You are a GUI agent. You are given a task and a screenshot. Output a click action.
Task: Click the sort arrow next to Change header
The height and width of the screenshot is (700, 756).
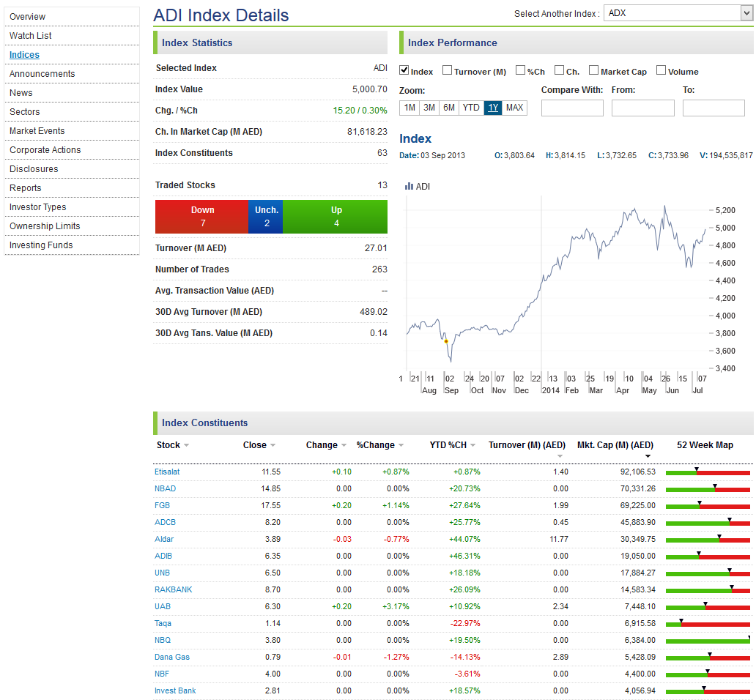pyautogui.click(x=344, y=445)
